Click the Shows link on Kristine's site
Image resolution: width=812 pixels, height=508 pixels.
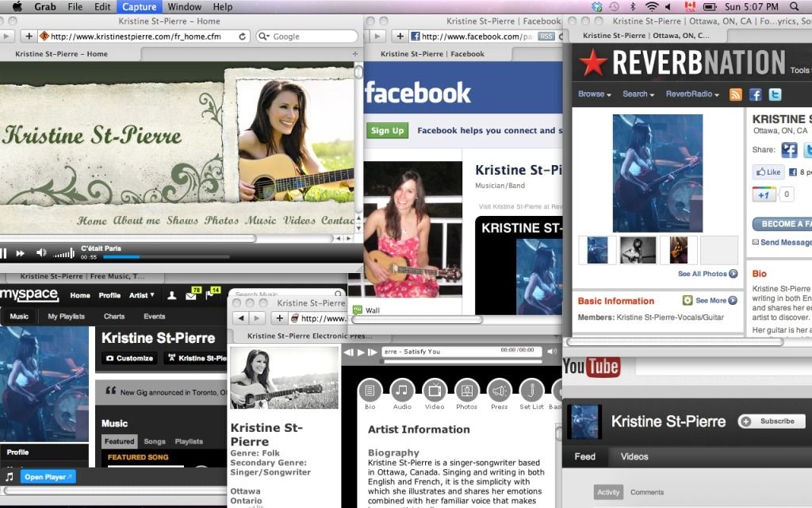click(x=182, y=221)
